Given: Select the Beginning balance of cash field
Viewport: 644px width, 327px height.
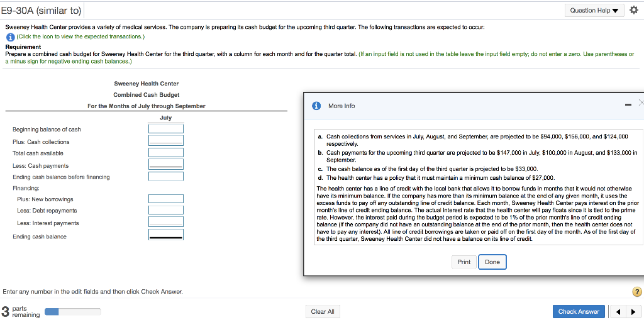Looking at the screenshot, I should (166, 129).
